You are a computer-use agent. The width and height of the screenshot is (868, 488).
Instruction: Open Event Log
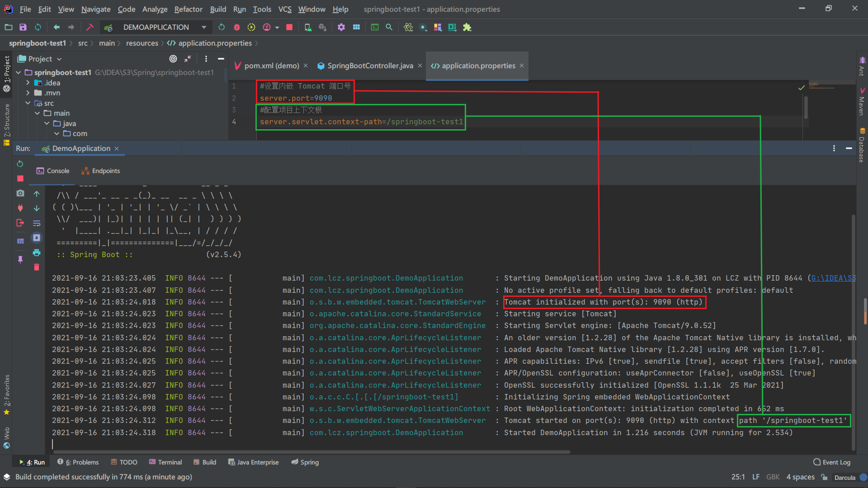pyautogui.click(x=832, y=462)
